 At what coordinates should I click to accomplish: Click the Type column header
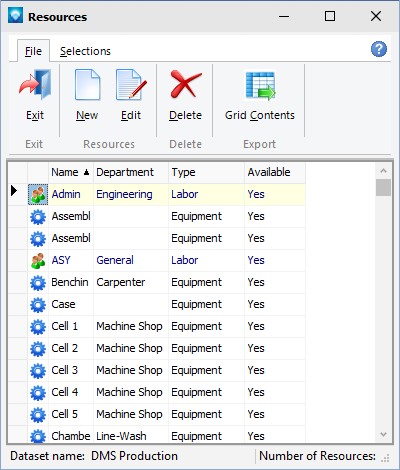207,172
